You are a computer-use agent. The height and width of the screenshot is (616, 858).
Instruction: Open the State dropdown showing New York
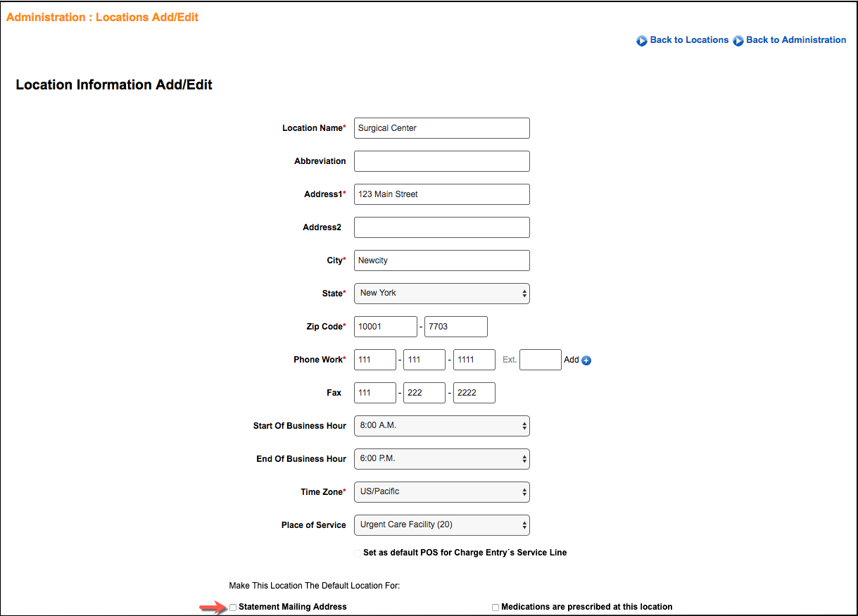click(441, 294)
